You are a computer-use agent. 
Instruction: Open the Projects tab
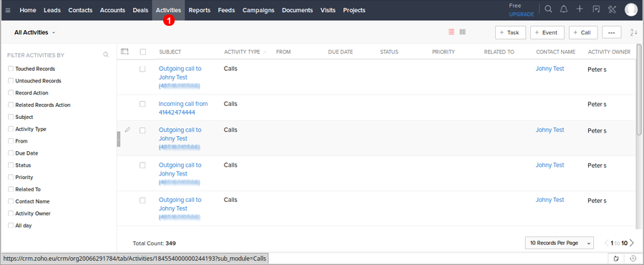pos(354,10)
